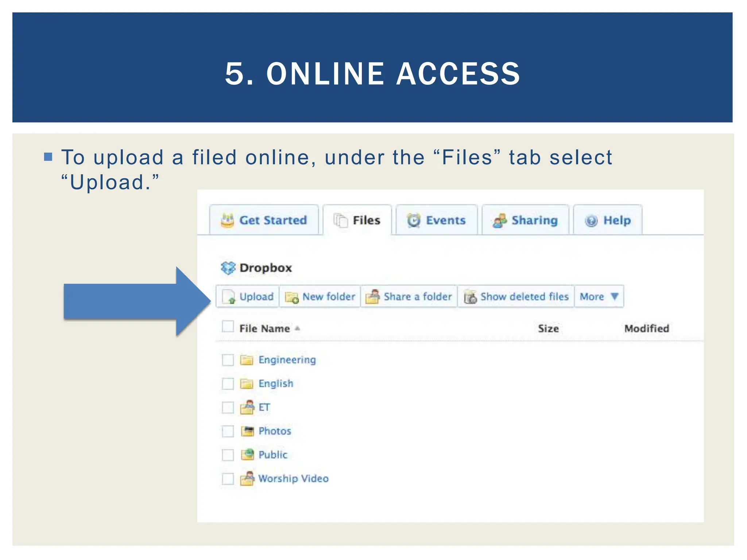
Task: Check the Photos folder checkbox
Action: tap(228, 431)
